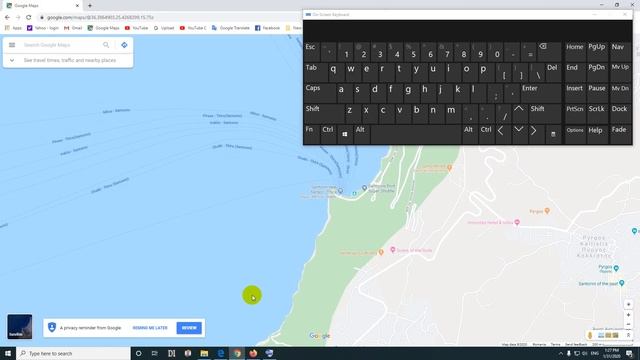Click the Help key
The height and width of the screenshot is (360, 640).
[x=597, y=134]
